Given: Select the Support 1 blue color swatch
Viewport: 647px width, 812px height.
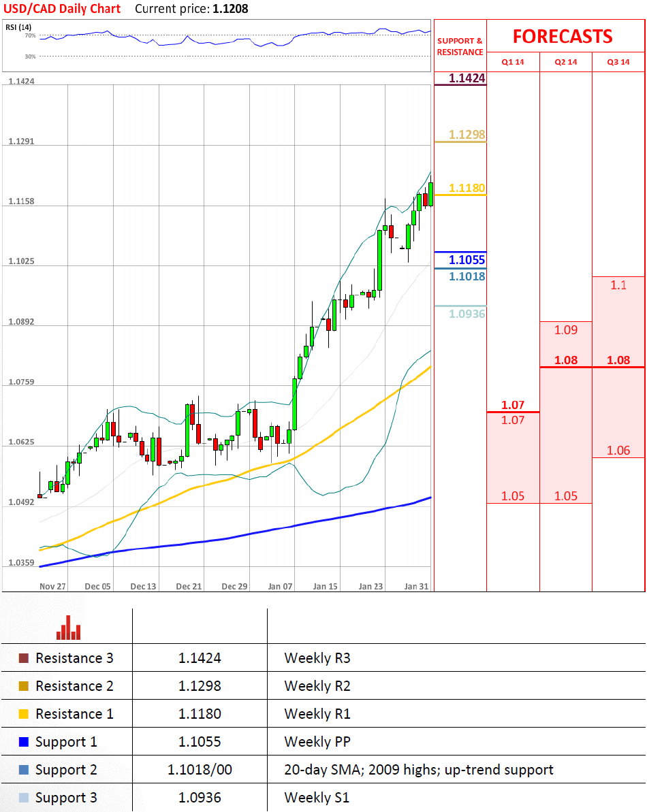Looking at the screenshot, I should [x=24, y=742].
